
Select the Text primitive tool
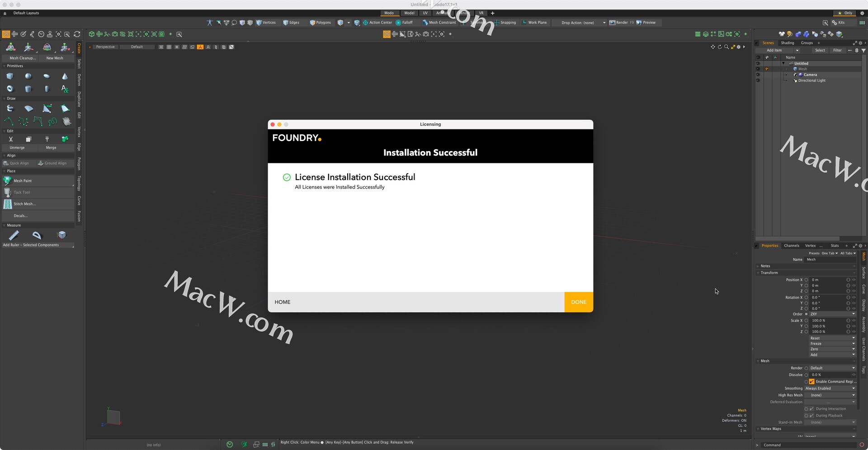point(65,89)
